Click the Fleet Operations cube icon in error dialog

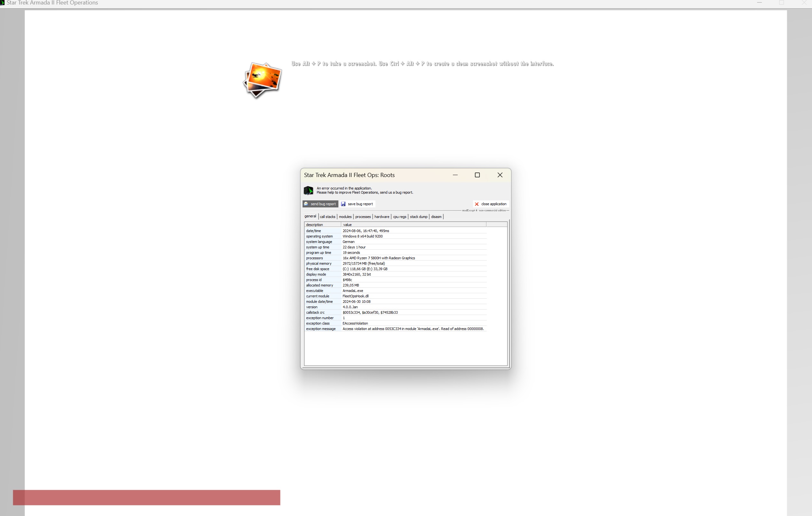[x=308, y=190]
